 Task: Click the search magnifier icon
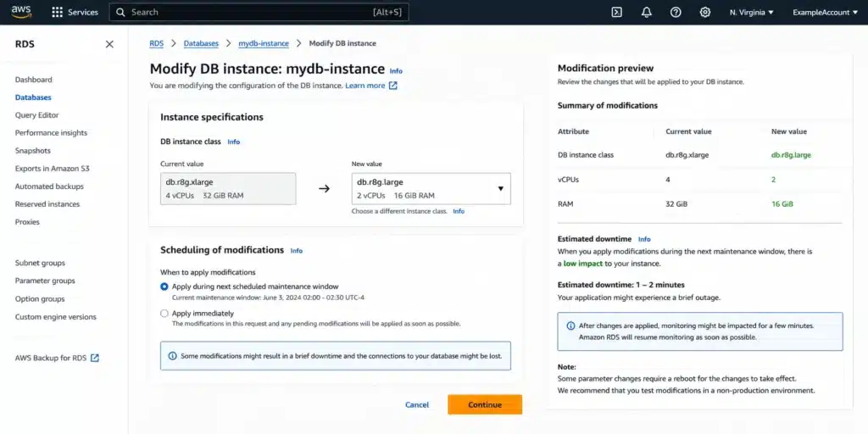(x=120, y=12)
